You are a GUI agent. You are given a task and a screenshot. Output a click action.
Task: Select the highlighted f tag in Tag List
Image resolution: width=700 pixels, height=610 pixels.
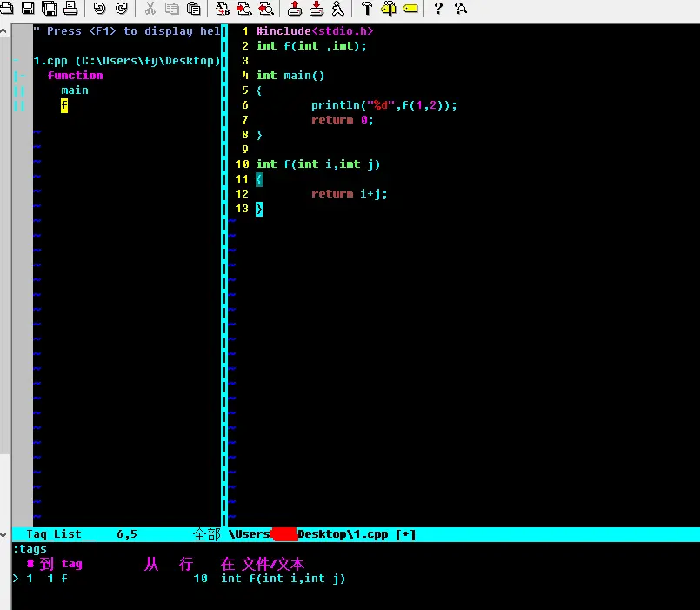[x=64, y=105]
